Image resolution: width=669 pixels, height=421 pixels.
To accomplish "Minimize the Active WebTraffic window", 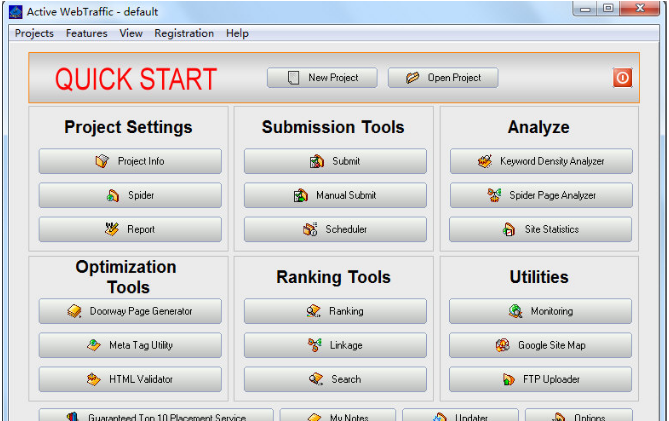I will 585,9.
